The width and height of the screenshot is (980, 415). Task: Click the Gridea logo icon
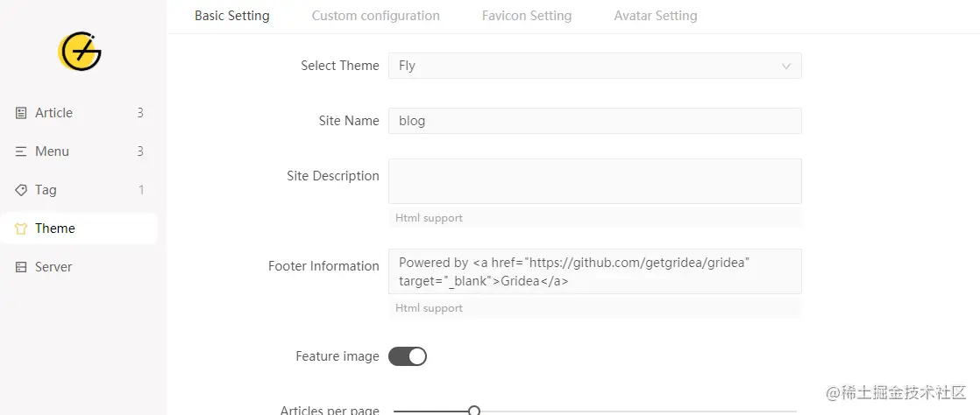click(80, 53)
